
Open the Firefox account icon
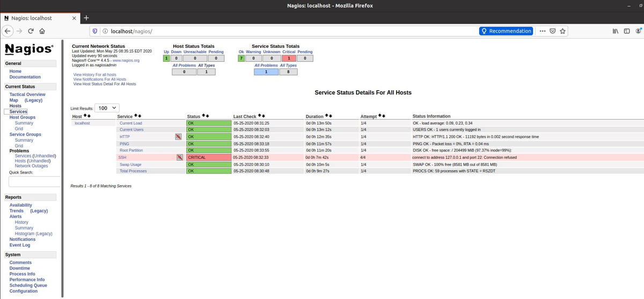click(638, 31)
